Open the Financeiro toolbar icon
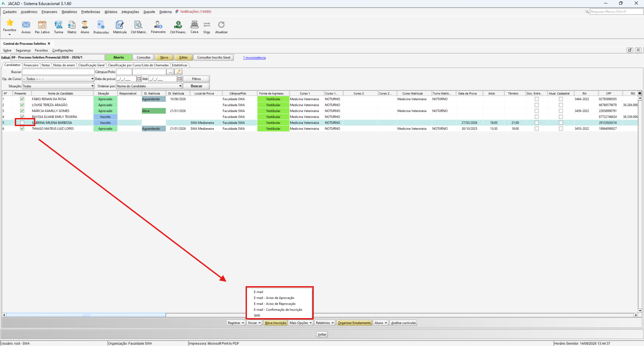The image size is (644, 346). pyautogui.click(x=158, y=25)
